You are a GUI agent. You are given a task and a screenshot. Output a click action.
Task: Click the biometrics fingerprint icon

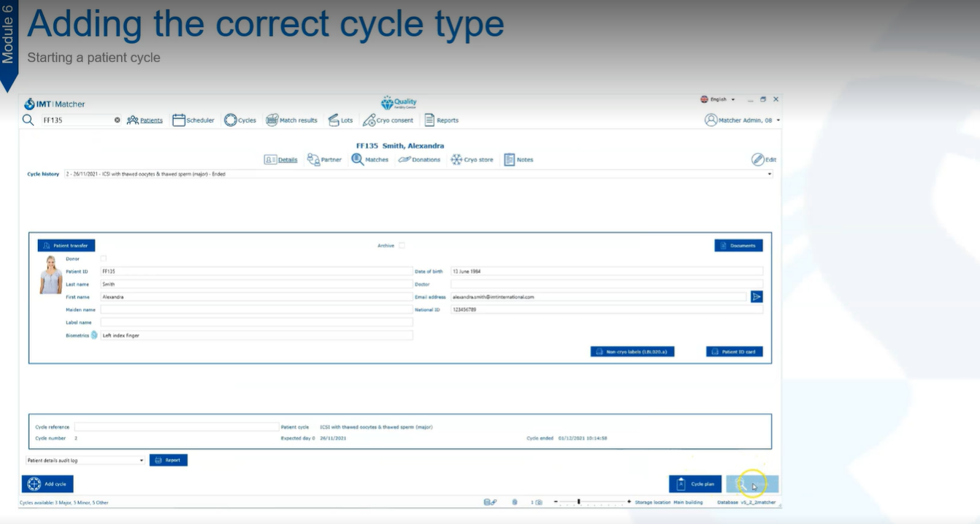click(94, 336)
